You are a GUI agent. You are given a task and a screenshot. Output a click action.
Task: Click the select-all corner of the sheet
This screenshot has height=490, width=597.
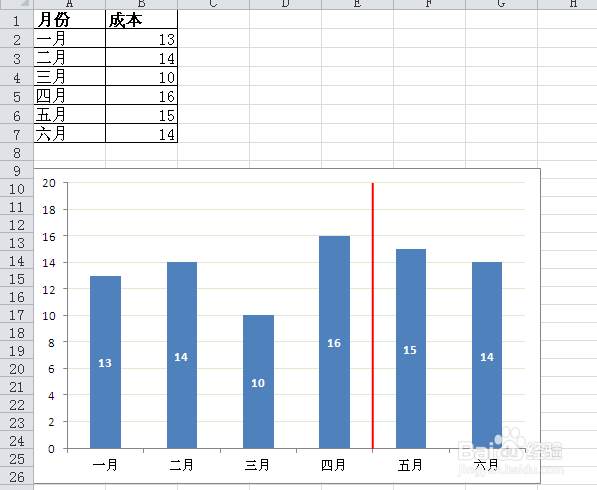17,4
